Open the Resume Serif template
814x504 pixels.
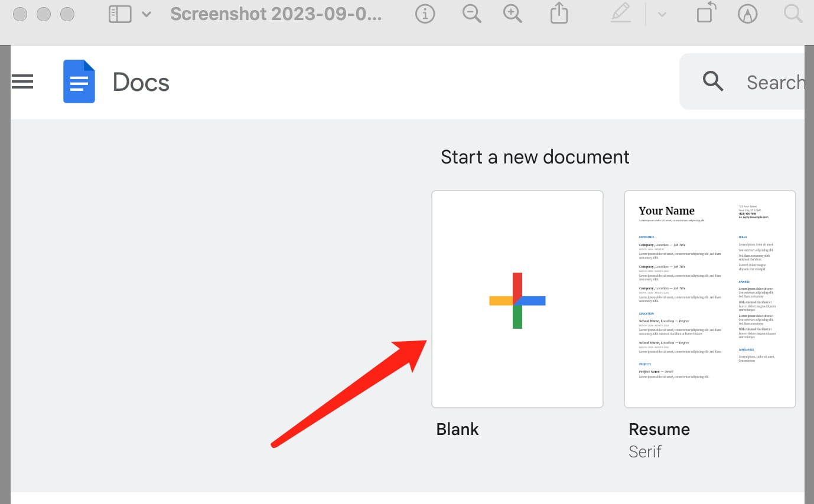click(x=710, y=299)
